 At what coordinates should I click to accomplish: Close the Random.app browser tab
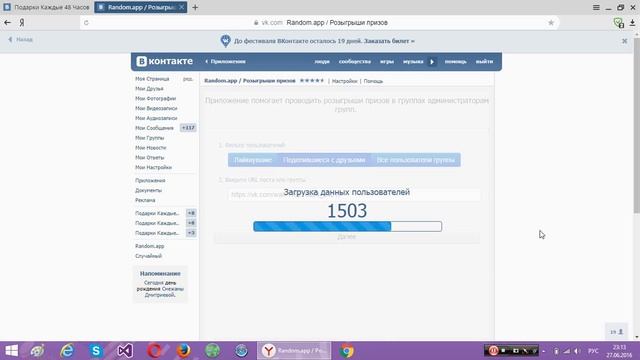click(182, 7)
